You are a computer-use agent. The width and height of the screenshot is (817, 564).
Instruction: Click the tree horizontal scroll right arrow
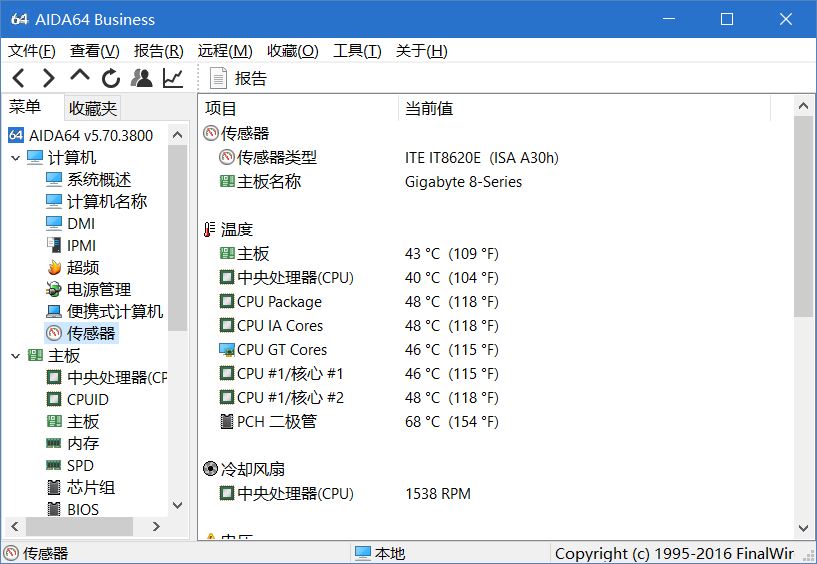coord(156,526)
